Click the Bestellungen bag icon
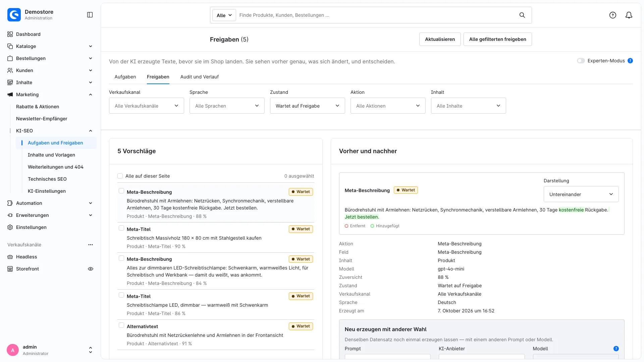The image size is (644, 362). coord(10,58)
